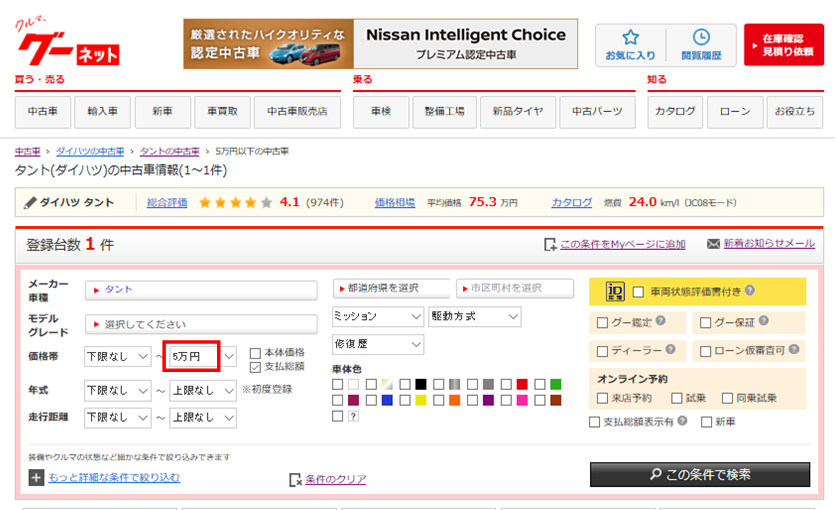The width and height of the screenshot is (837, 510).
Task: Open the 輸入車 navigation tab
Action: 102,112
